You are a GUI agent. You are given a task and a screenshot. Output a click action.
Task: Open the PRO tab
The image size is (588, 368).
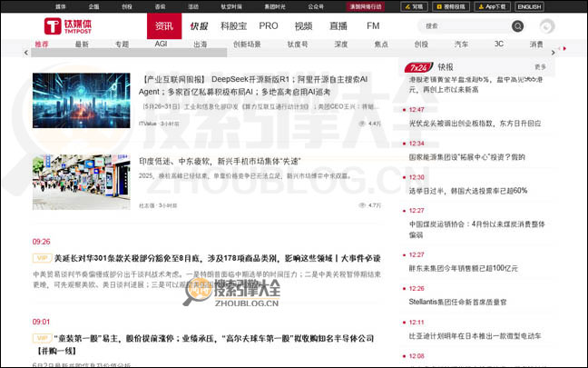pyautogui.click(x=269, y=26)
